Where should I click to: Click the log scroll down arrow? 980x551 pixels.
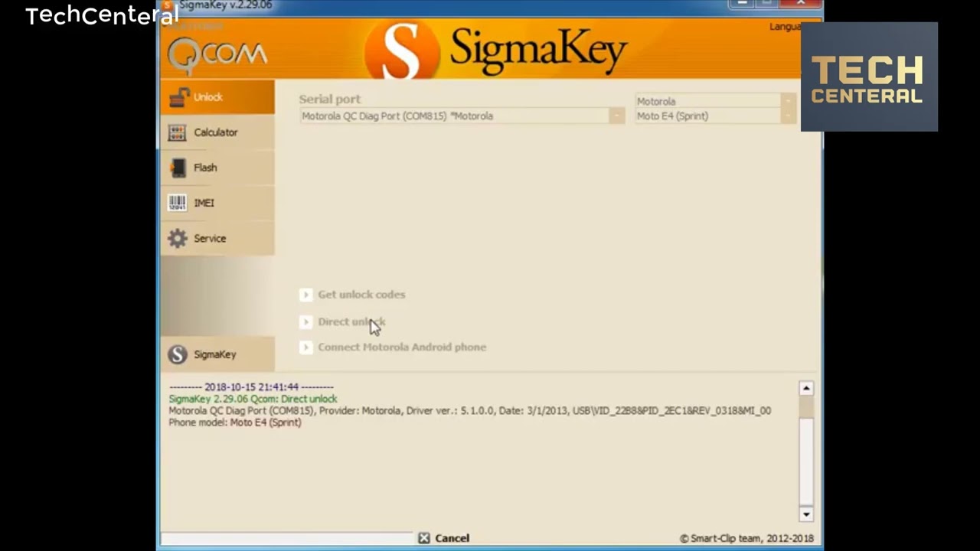pyautogui.click(x=806, y=514)
